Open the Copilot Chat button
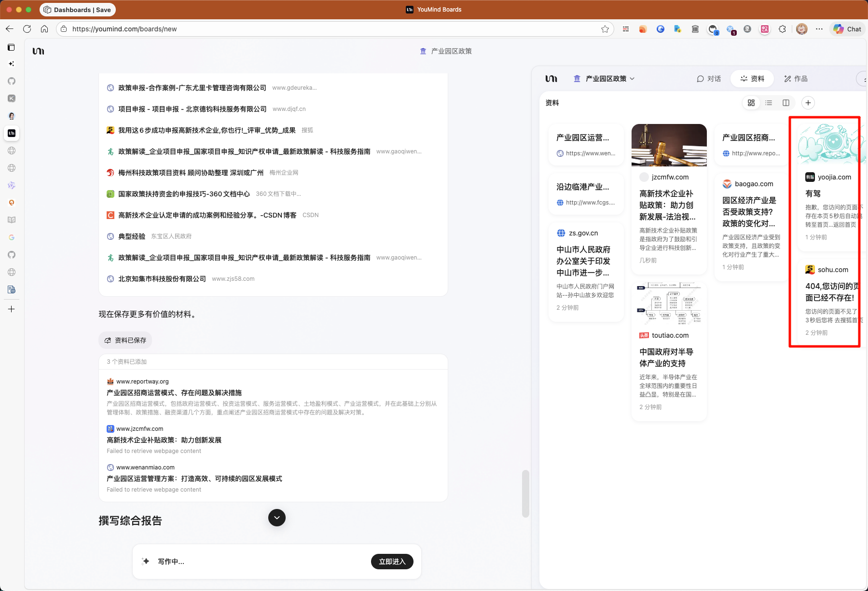Image resolution: width=868 pixels, height=591 pixels. point(847,29)
